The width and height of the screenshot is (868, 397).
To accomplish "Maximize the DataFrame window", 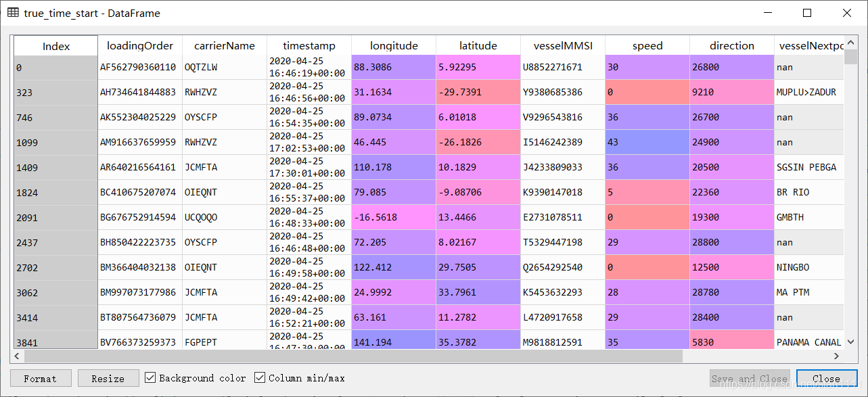I will coord(807,13).
